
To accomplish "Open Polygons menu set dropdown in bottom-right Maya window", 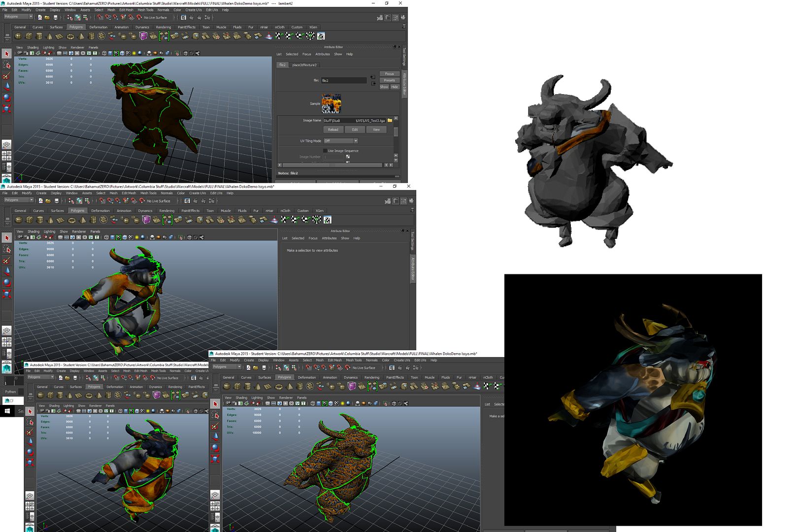I will click(x=227, y=367).
